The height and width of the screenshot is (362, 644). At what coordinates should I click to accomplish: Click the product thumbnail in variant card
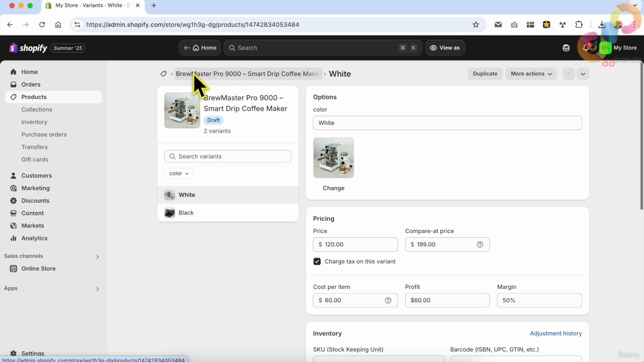pos(182,111)
